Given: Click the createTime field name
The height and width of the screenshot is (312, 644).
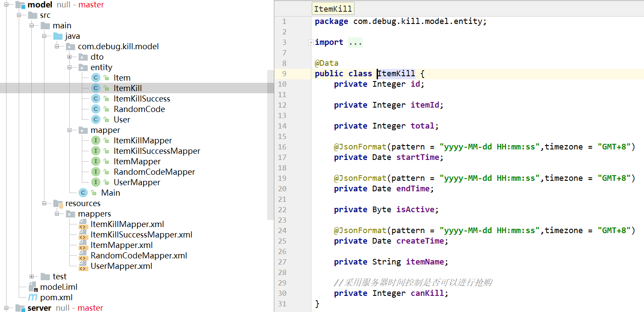Looking at the screenshot, I should click(420, 241).
